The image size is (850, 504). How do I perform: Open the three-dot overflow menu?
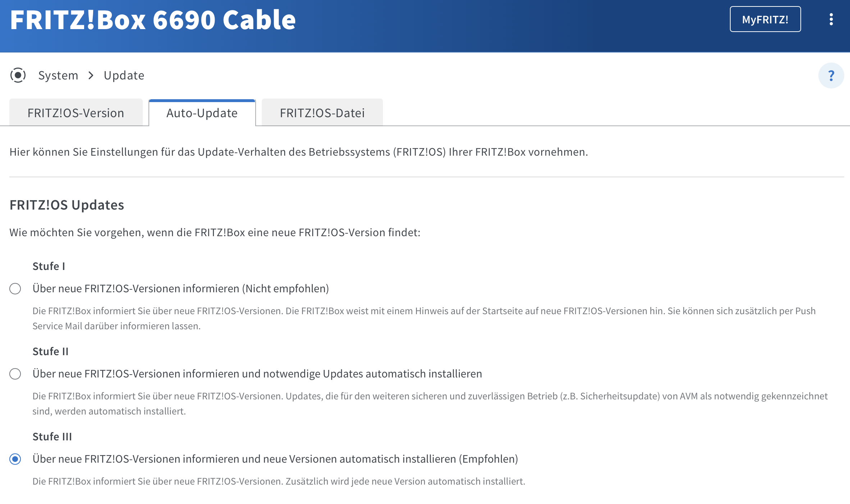(831, 19)
